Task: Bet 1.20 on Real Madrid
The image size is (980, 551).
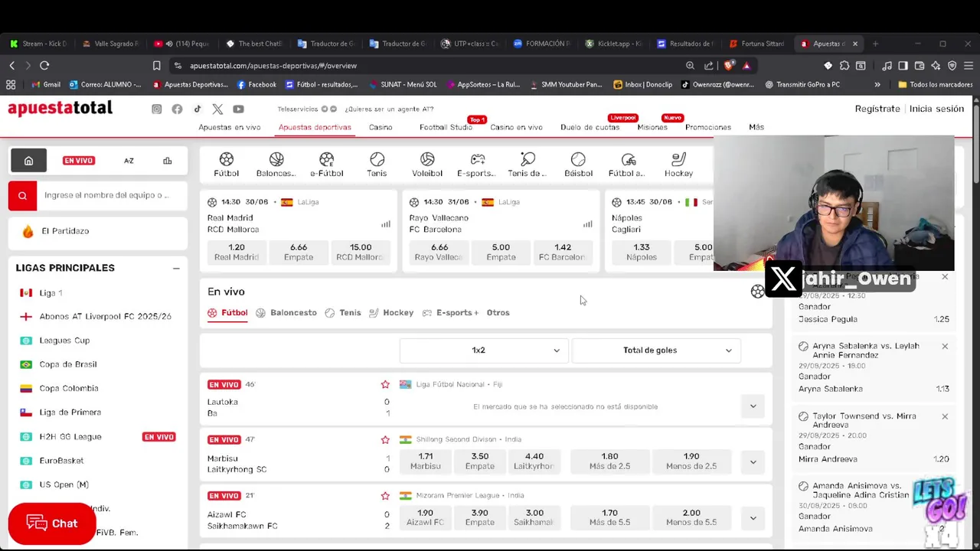Action: pos(237,252)
